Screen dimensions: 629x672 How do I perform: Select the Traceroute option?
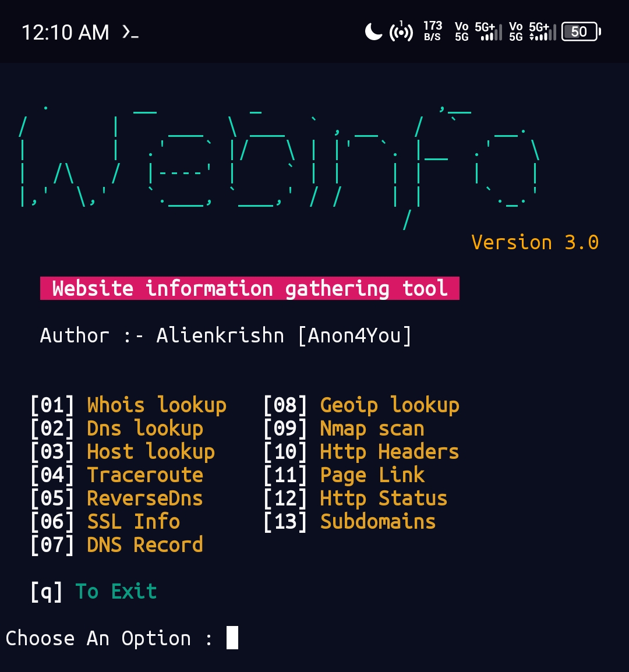point(145,475)
